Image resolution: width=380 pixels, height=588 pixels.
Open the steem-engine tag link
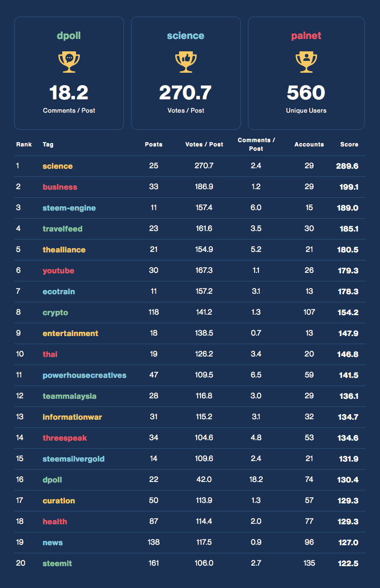click(69, 208)
